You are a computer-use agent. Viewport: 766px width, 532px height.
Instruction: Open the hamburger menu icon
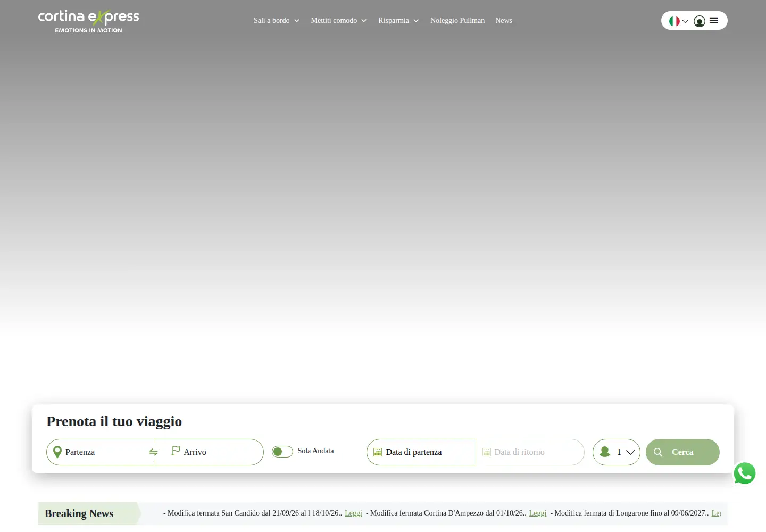coord(714,20)
